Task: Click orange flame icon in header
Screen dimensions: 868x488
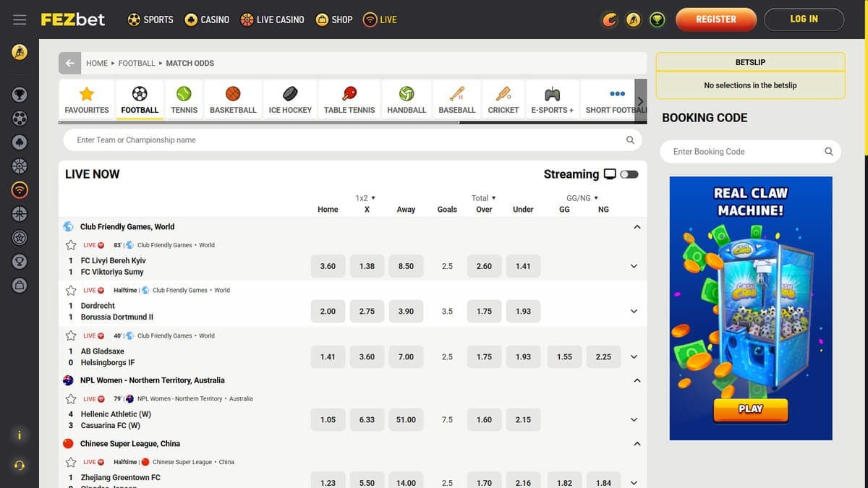Action: [610, 20]
